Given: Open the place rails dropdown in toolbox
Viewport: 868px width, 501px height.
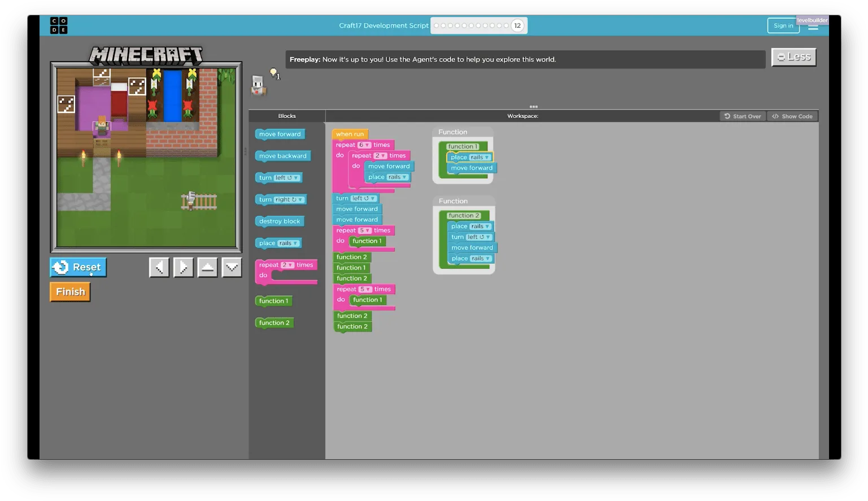Looking at the screenshot, I should pyautogui.click(x=288, y=243).
